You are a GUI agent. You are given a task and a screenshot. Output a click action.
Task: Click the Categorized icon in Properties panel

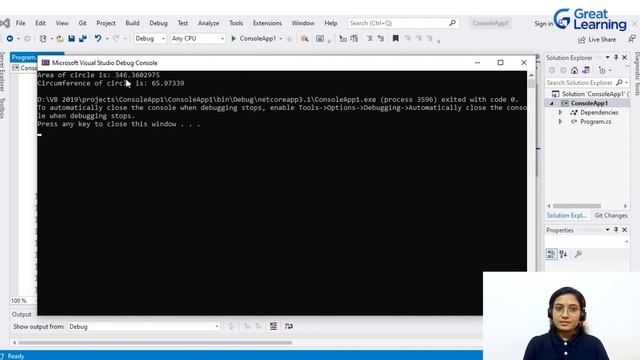(x=551, y=254)
